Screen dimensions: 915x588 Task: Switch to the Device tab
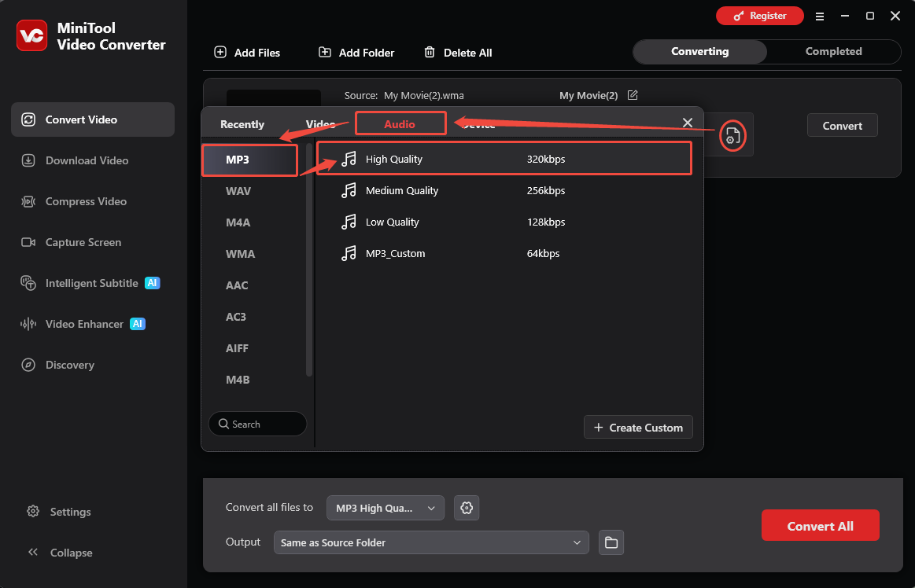pyautogui.click(x=478, y=124)
